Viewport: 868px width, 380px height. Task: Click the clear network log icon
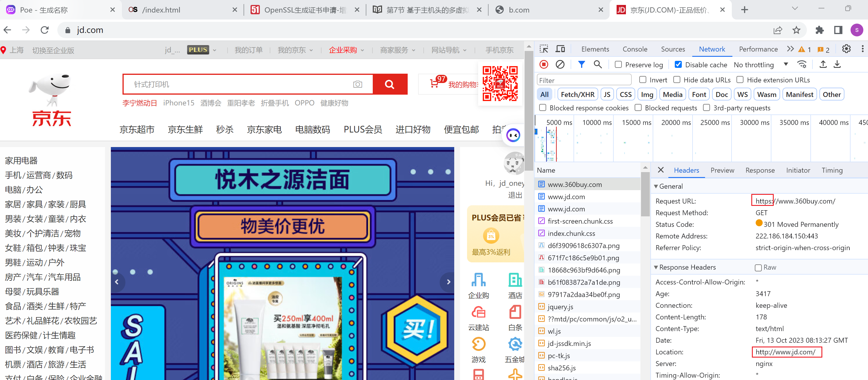560,64
